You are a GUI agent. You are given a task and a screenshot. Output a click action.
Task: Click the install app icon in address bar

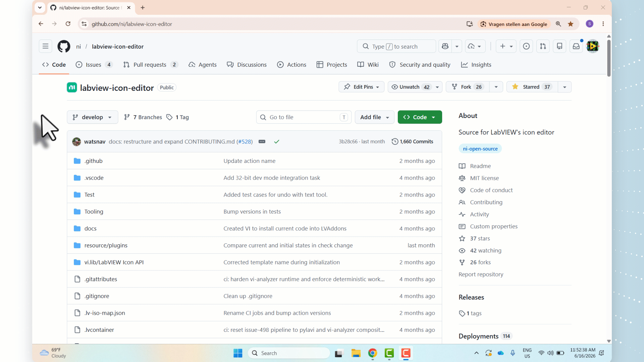pos(470,24)
